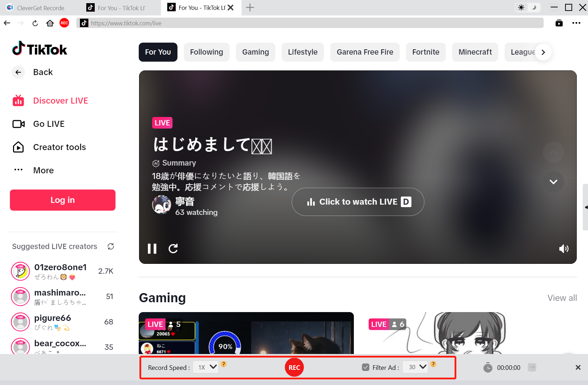Image resolution: width=588 pixels, height=385 pixels.
Task: Reload the live player stream
Action: coord(173,249)
